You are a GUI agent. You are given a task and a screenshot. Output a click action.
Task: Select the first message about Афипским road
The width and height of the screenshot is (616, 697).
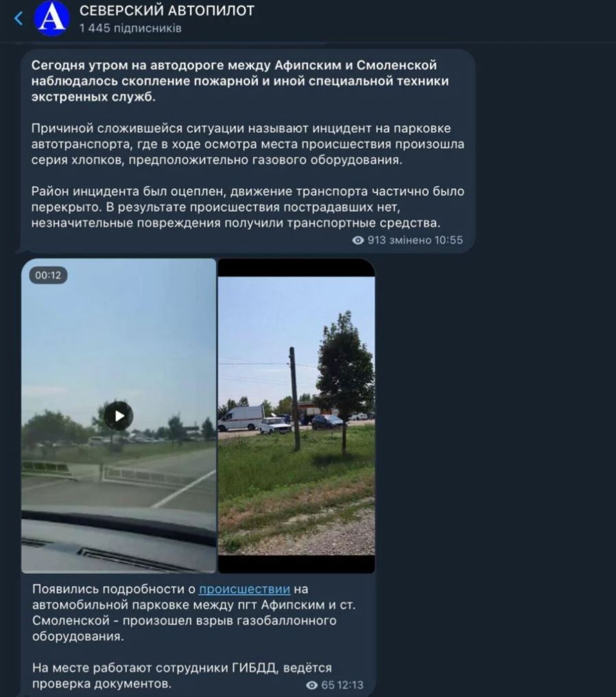(248, 151)
